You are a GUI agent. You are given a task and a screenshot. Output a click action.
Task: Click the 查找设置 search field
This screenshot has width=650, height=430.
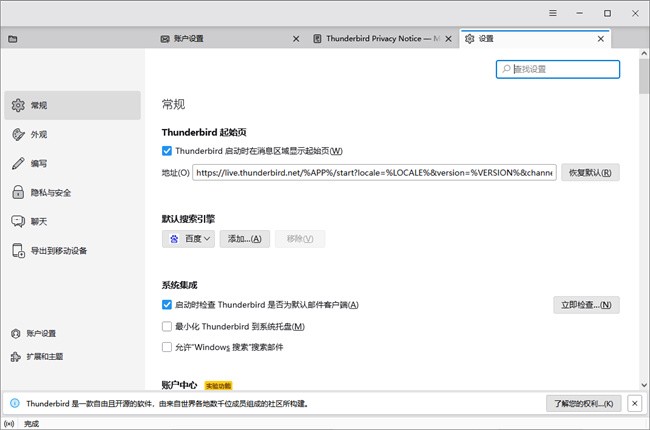coord(568,69)
